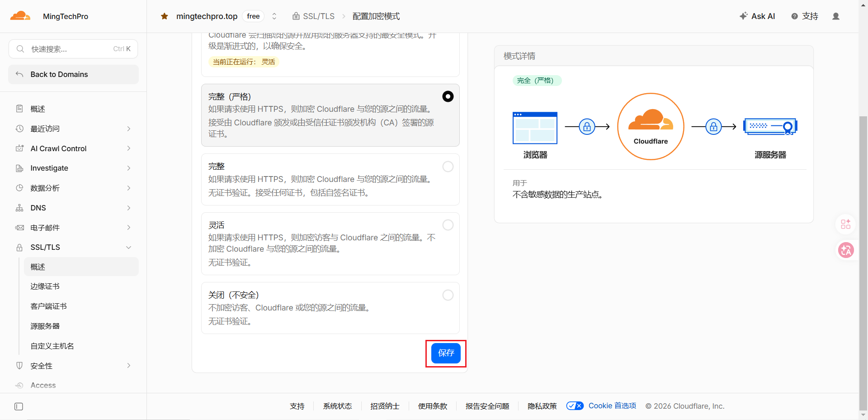Click the Investigate sidebar icon
868x420 pixels.
pyautogui.click(x=19, y=168)
